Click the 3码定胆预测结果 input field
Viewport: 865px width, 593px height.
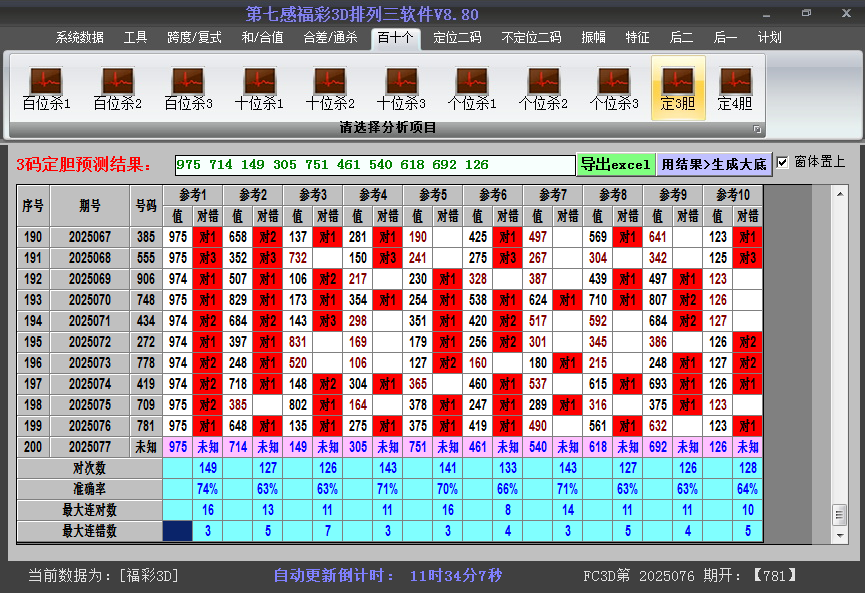pyautogui.click(x=375, y=165)
